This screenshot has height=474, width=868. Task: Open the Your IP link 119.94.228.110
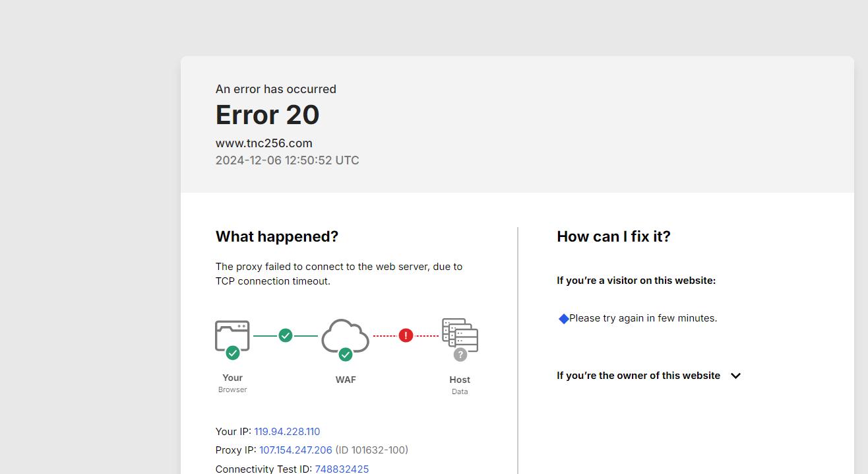coord(287,432)
